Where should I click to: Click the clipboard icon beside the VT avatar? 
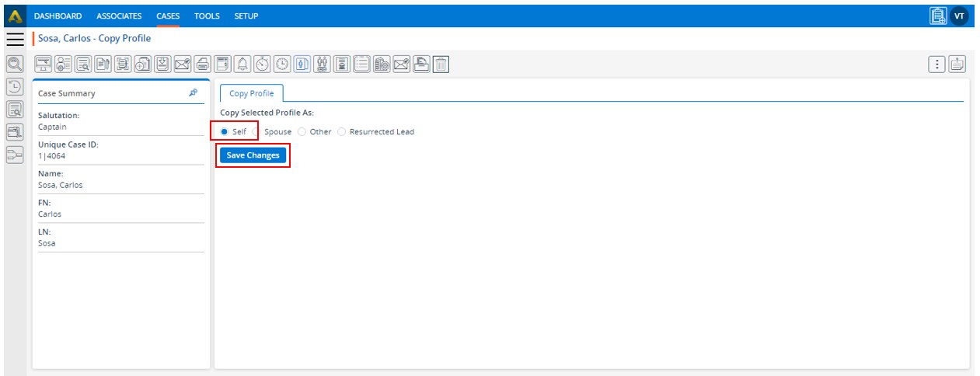click(938, 16)
